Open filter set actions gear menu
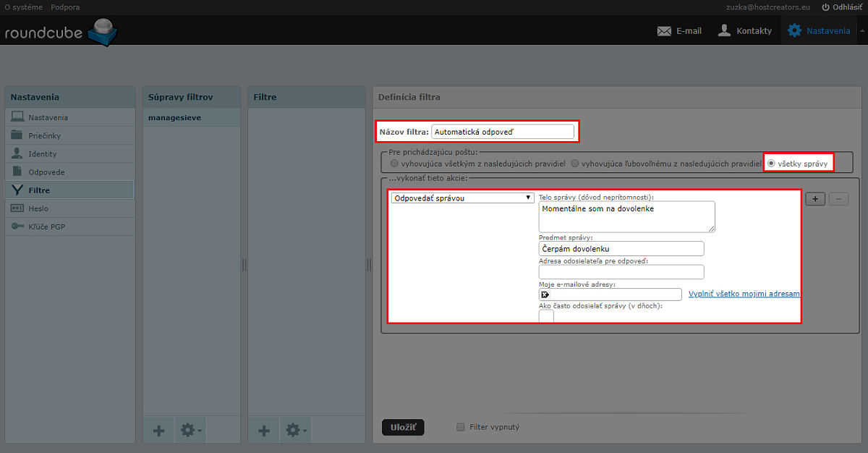 point(190,430)
